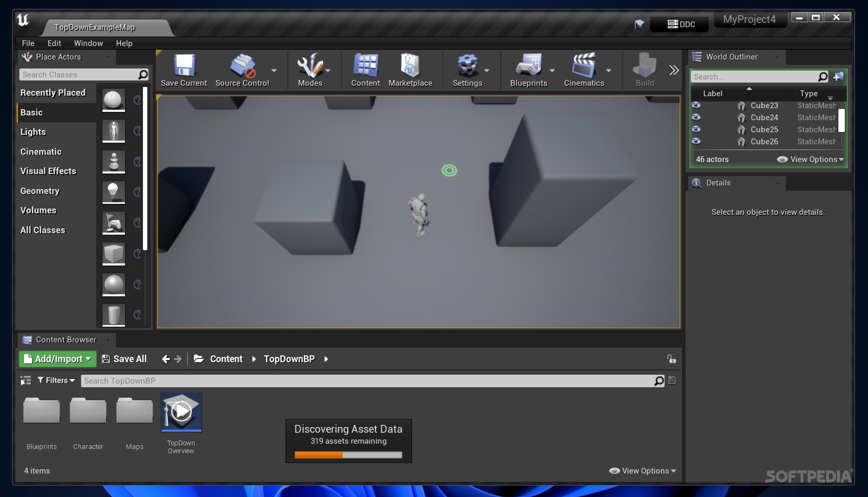Click the TopDownBP breadcrumb
This screenshot has width=868, height=497.
tap(289, 359)
